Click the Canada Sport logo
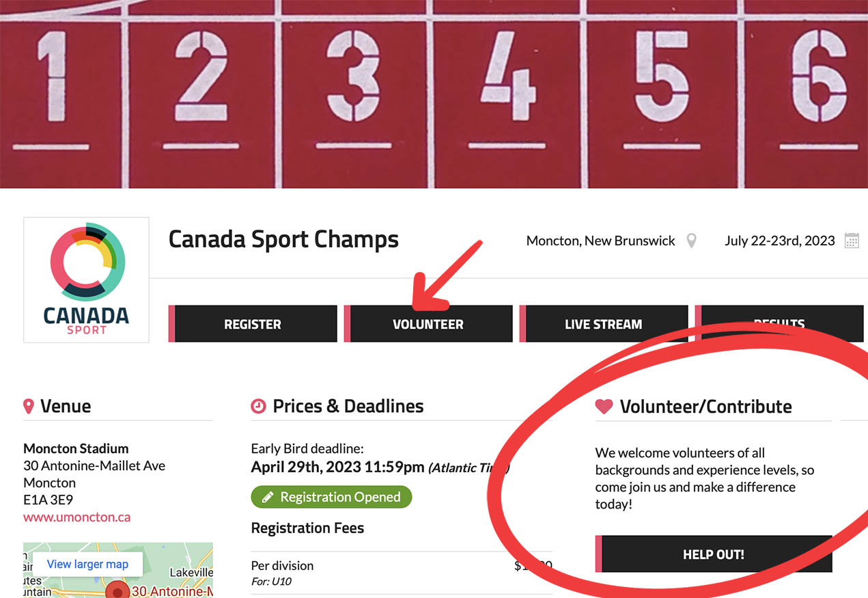Viewport: 868px width, 598px height. [x=86, y=280]
